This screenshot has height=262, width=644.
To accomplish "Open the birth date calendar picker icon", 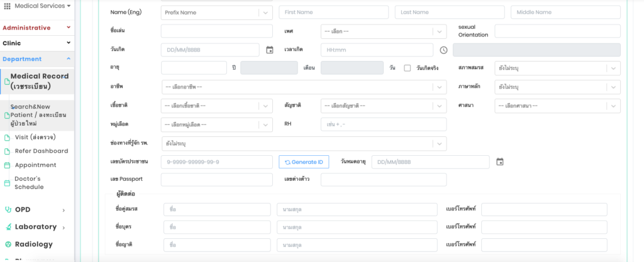I will tap(270, 50).
